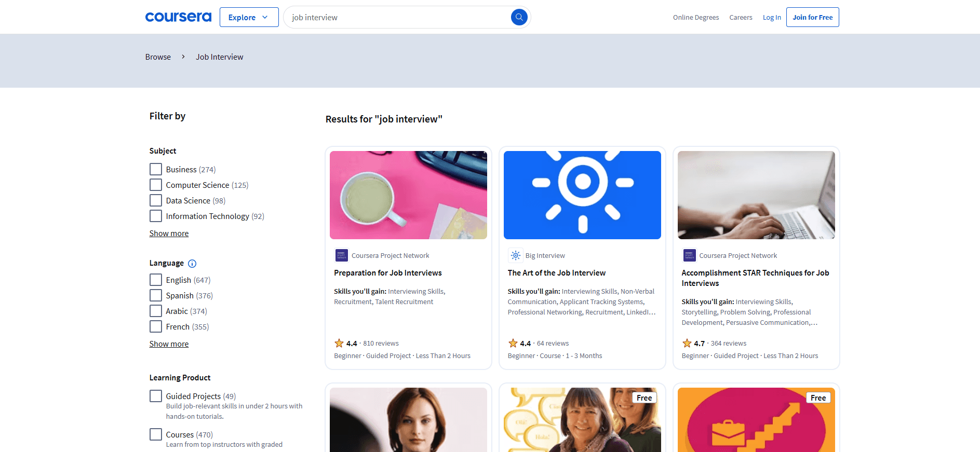Image resolution: width=980 pixels, height=452 pixels.
Task: Click the breadcrumb chevron after Browse
Action: point(183,57)
